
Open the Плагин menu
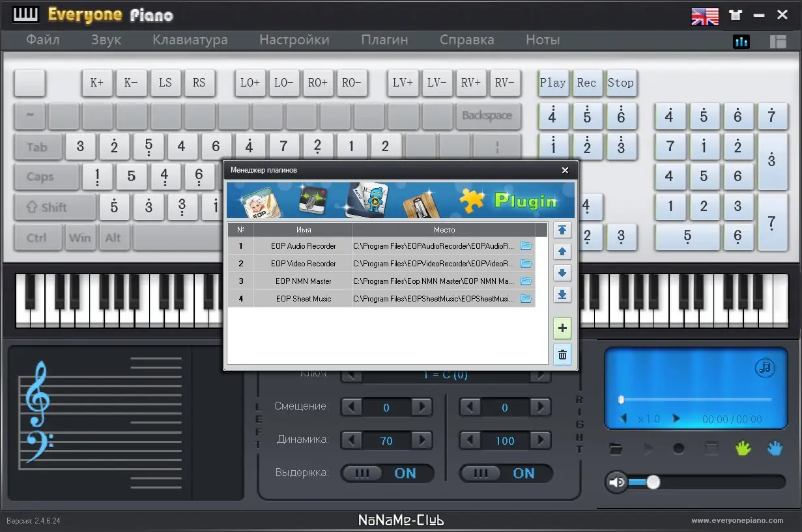(384, 40)
